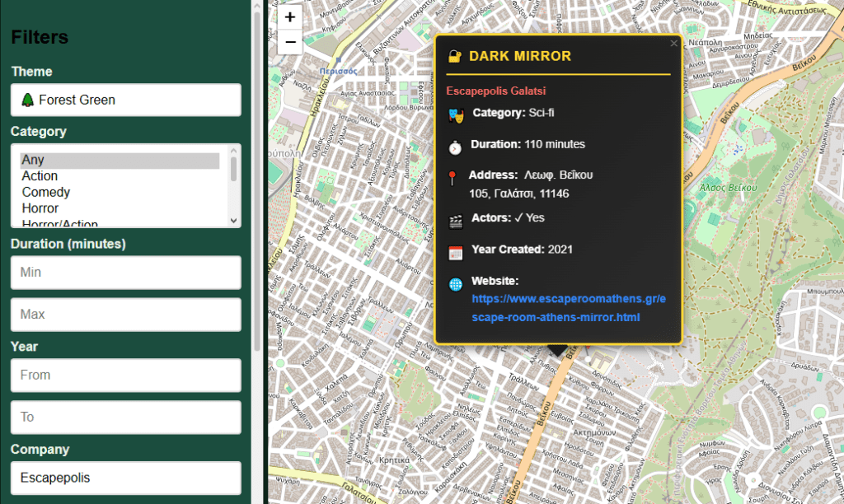Image resolution: width=844 pixels, height=504 pixels.
Task: Click the Min duration input field
Action: tap(125, 272)
